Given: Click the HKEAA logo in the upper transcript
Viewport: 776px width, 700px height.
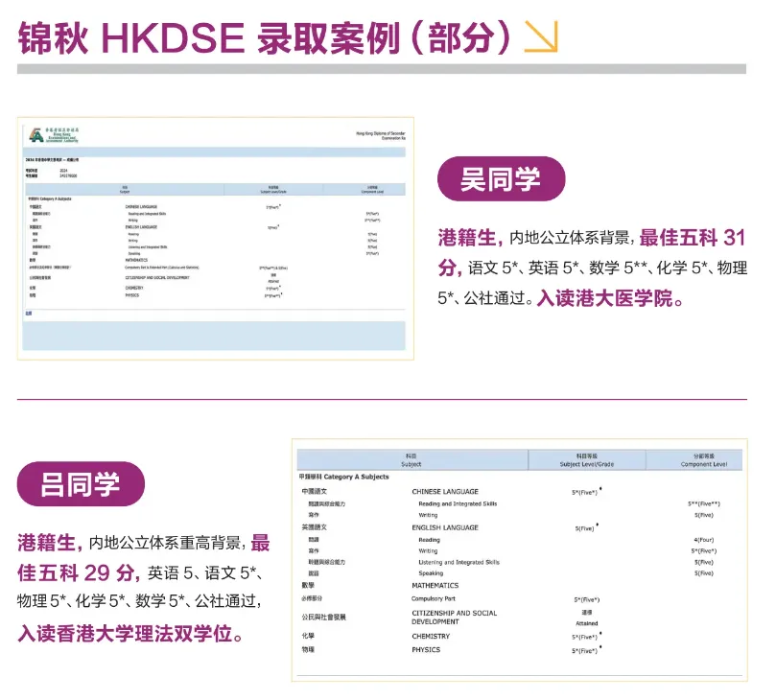Looking at the screenshot, I should (54, 135).
